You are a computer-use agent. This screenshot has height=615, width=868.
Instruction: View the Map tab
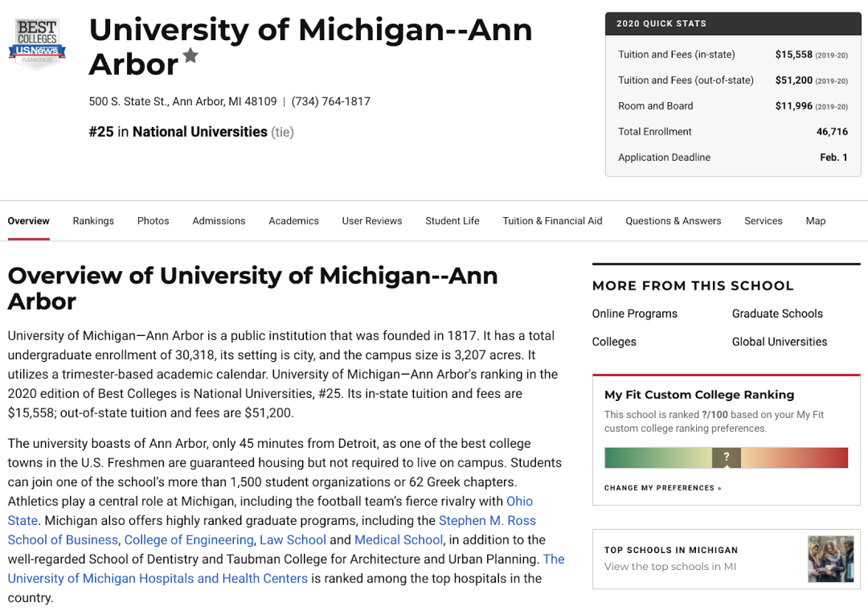click(x=815, y=221)
